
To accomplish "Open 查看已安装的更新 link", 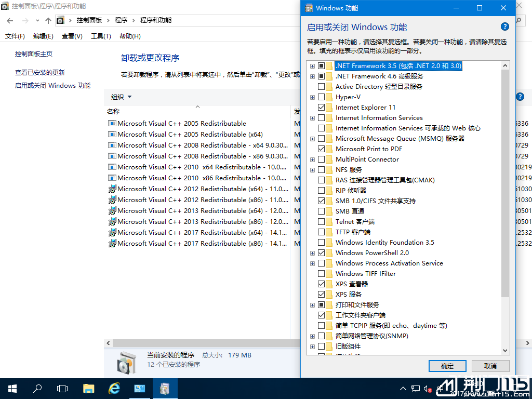I will point(39,72).
